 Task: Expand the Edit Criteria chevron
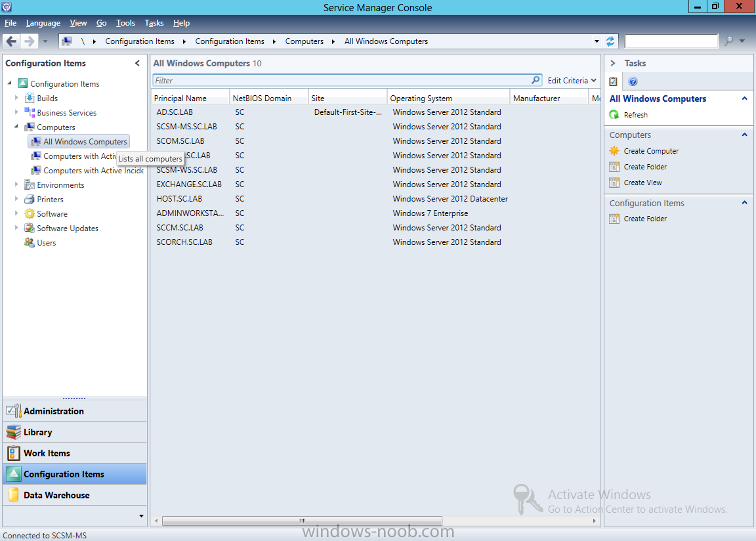pyautogui.click(x=593, y=81)
